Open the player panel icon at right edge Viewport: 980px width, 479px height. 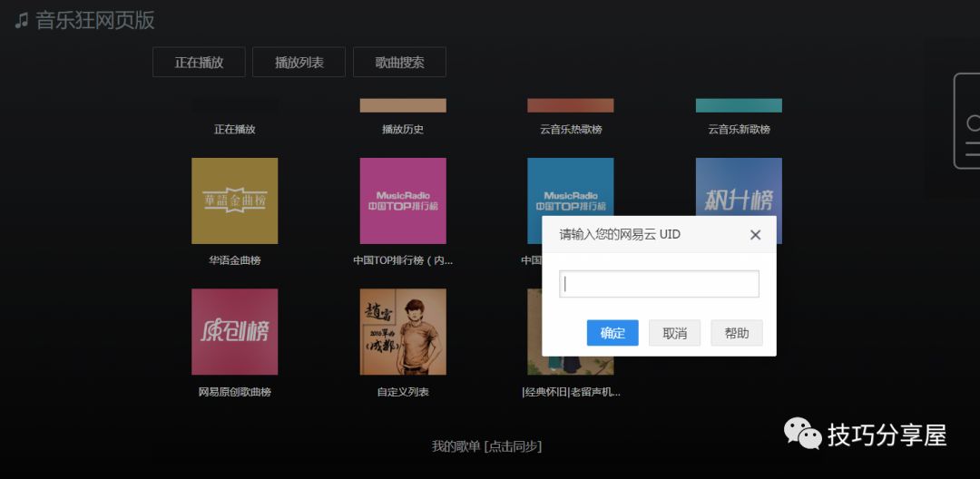point(966,122)
